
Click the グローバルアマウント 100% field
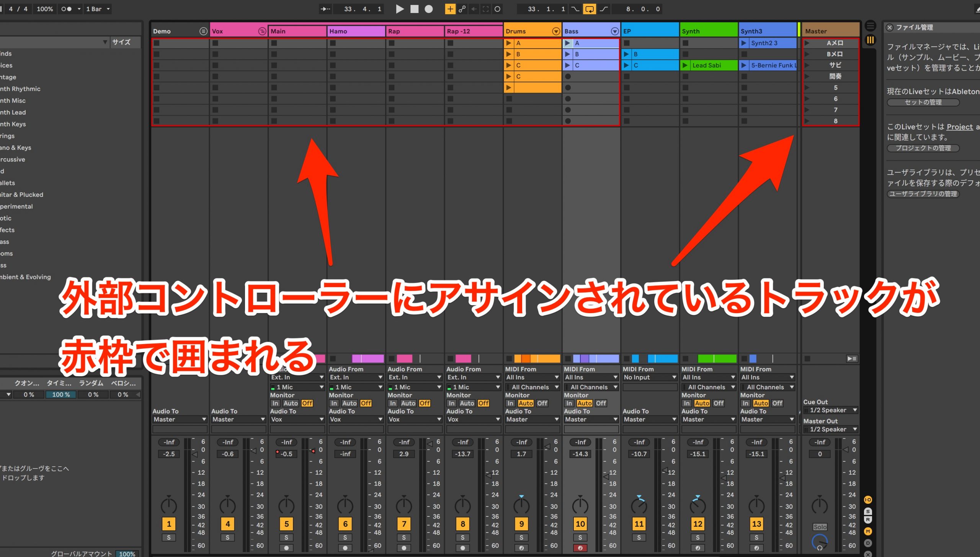(x=127, y=554)
